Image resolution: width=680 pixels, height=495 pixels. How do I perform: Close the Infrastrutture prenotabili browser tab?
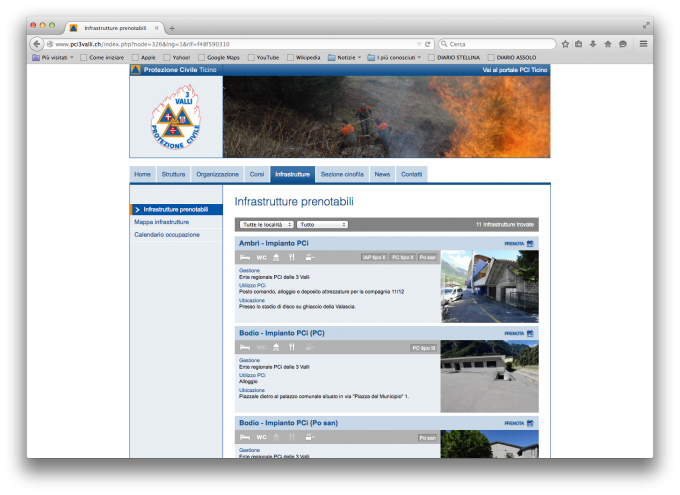pyautogui.click(x=157, y=28)
